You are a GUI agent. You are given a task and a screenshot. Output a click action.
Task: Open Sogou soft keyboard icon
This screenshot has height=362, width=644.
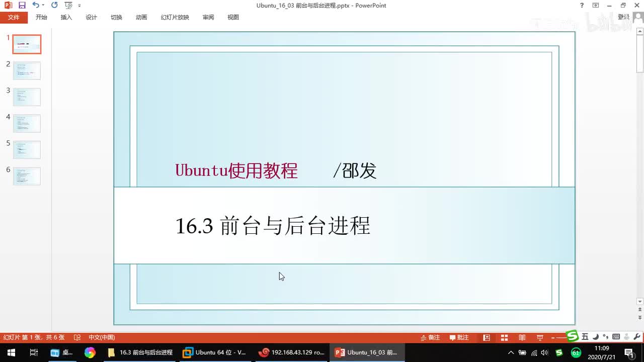tap(616, 337)
